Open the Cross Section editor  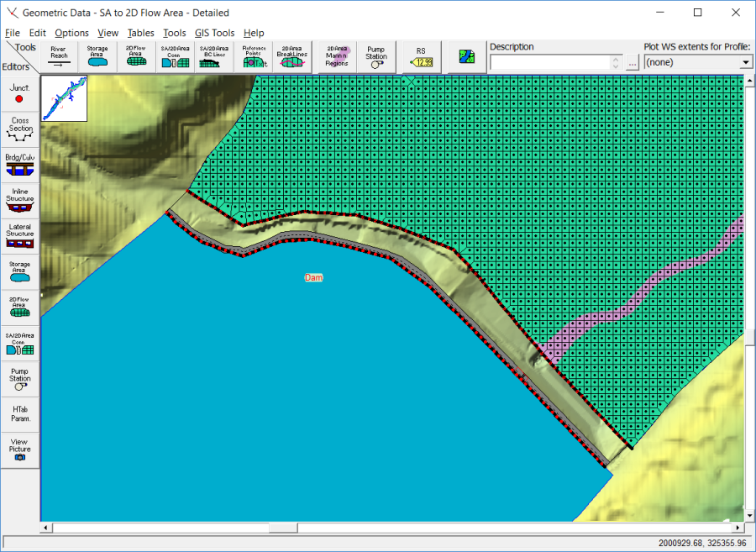20,128
